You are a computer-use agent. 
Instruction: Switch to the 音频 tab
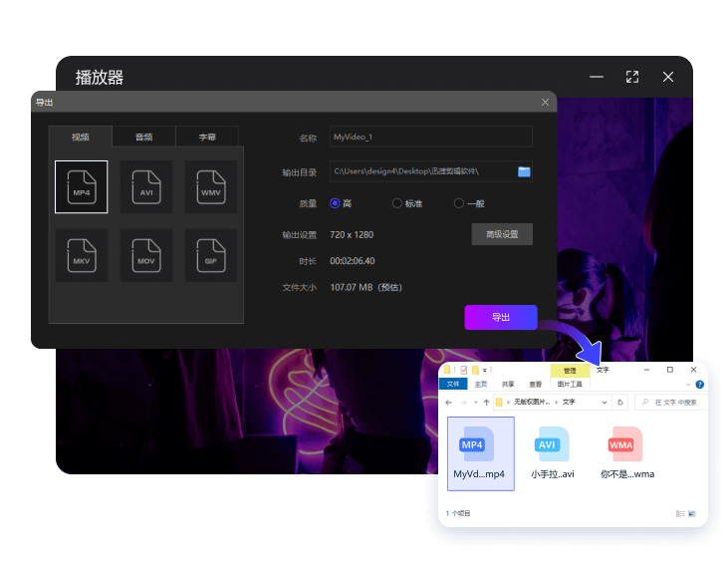point(144,137)
